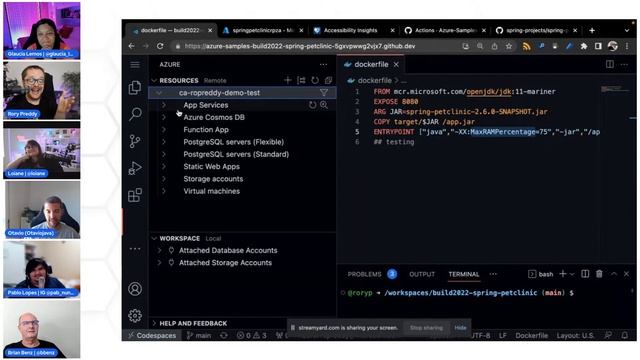This screenshot has width=640, height=360.
Task: Open the Explorer view icon
Action: point(135,87)
